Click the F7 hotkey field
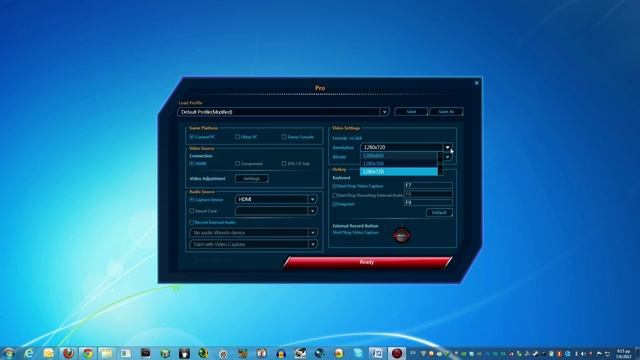Viewport: 640px width, 360px height. 428,185
